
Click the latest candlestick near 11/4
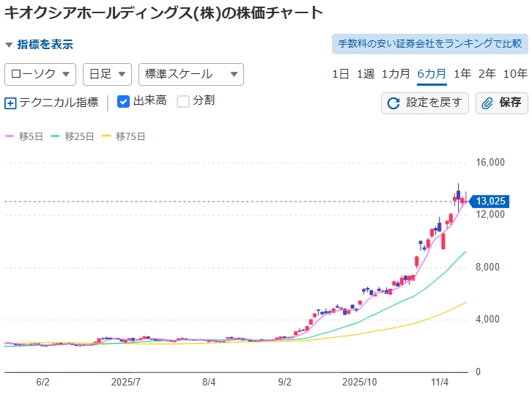point(466,198)
